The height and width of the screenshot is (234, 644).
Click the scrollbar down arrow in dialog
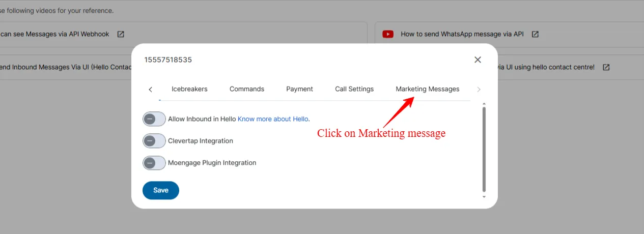[484, 196]
